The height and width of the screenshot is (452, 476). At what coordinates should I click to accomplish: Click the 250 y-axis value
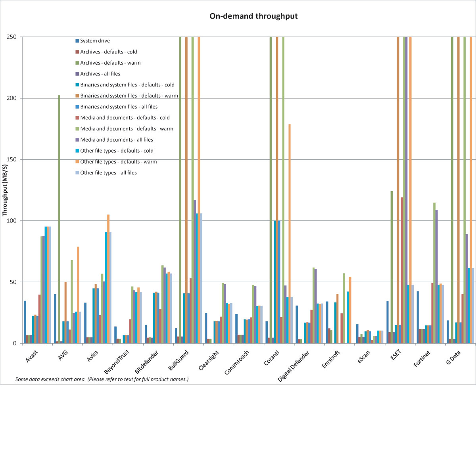12,37
